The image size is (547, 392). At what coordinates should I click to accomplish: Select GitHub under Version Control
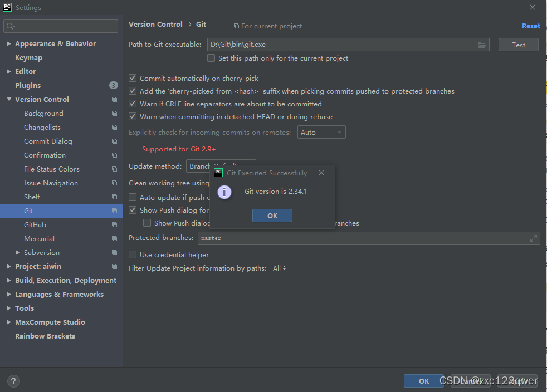click(x=35, y=225)
